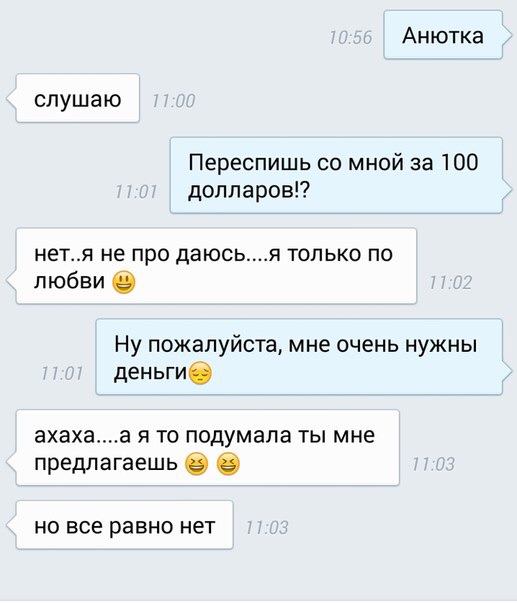Tap the 11:01 timestamp beside the 'деньги' message

point(62,373)
